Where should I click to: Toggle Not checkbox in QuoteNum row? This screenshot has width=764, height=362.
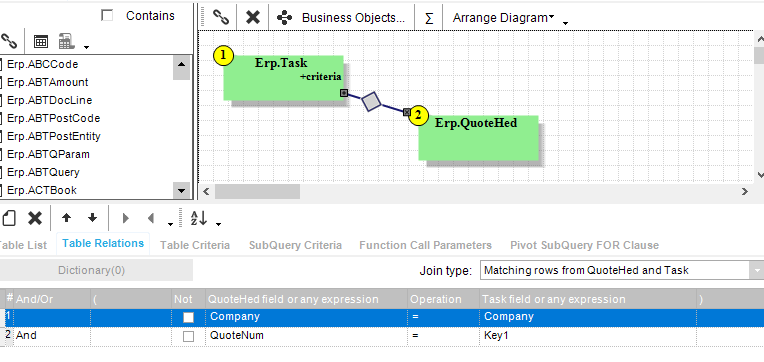point(188,336)
